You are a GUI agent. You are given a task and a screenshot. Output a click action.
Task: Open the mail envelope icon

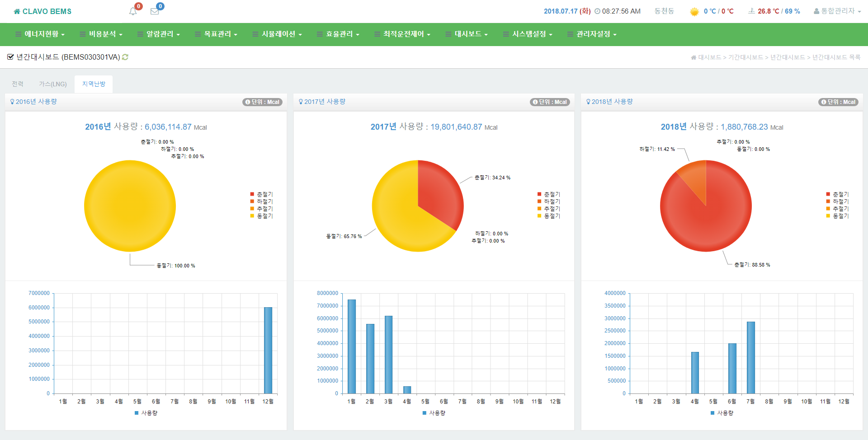click(x=155, y=11)
